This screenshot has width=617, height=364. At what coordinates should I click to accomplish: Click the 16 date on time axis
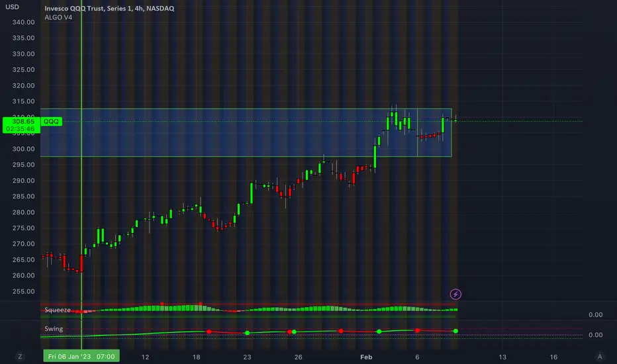point(553,357)
